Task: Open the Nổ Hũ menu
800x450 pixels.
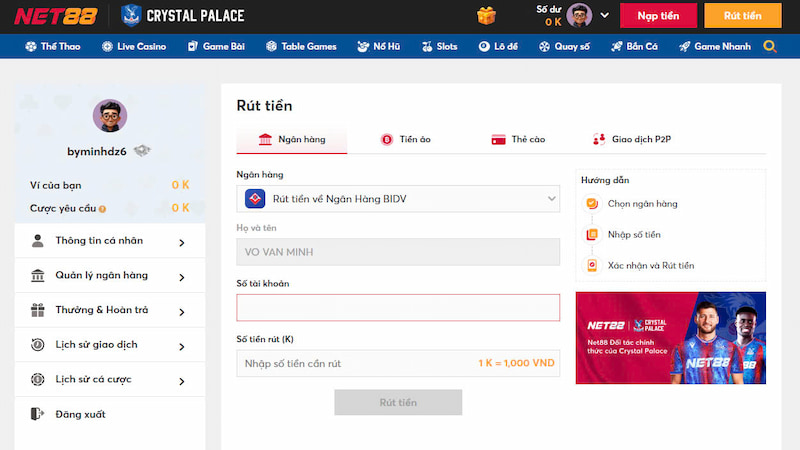Action: (379, 46)
